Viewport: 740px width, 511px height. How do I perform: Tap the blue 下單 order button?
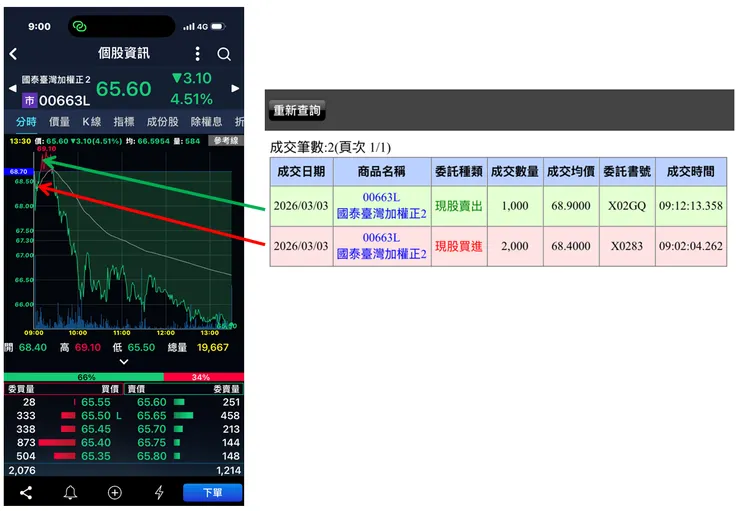click(x=213, y=493)
